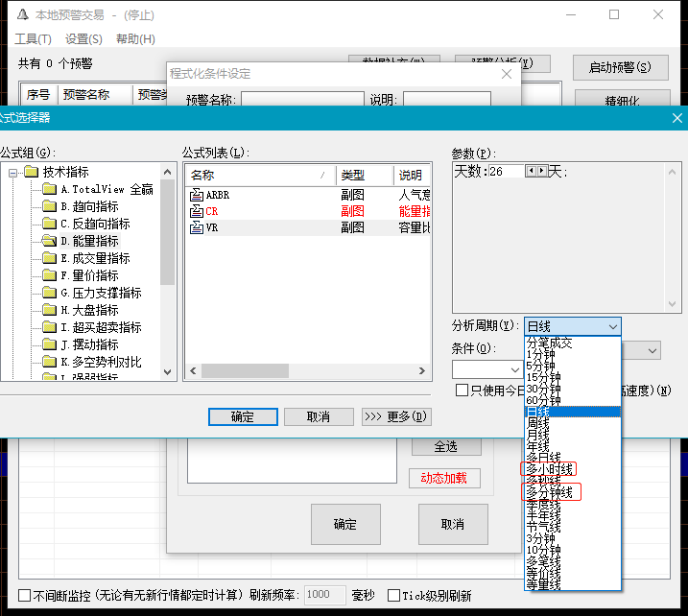Choose 周线 from the period list
This screenshot has width=688, height=616.
[538, 423]
